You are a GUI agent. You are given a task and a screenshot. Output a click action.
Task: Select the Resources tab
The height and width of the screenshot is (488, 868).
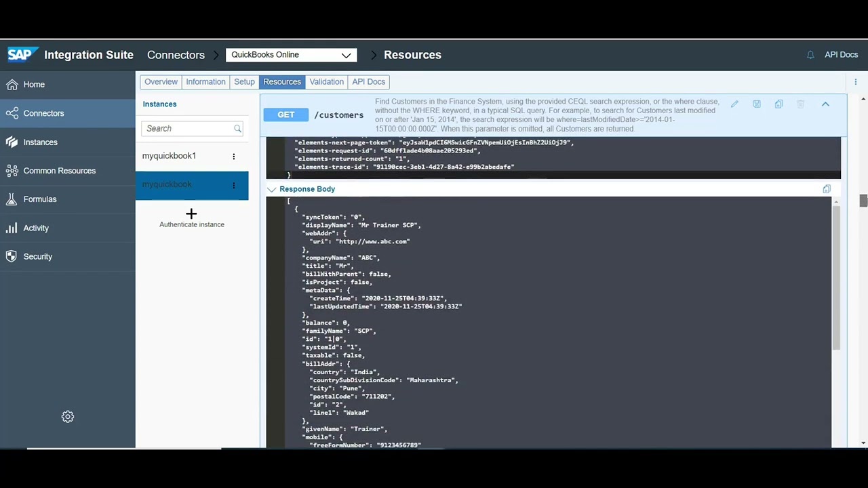(282, 82)
